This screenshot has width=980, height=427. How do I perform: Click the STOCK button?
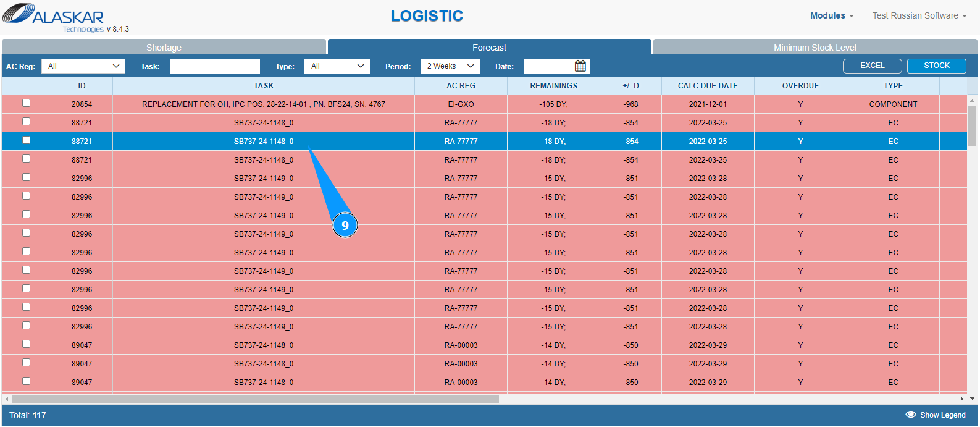937,66
